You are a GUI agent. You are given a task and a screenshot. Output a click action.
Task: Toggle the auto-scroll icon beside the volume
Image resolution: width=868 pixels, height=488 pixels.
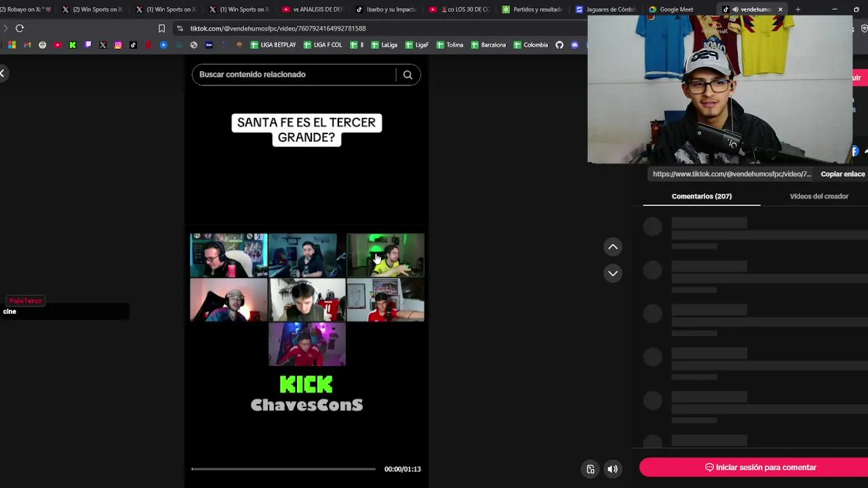591,469
